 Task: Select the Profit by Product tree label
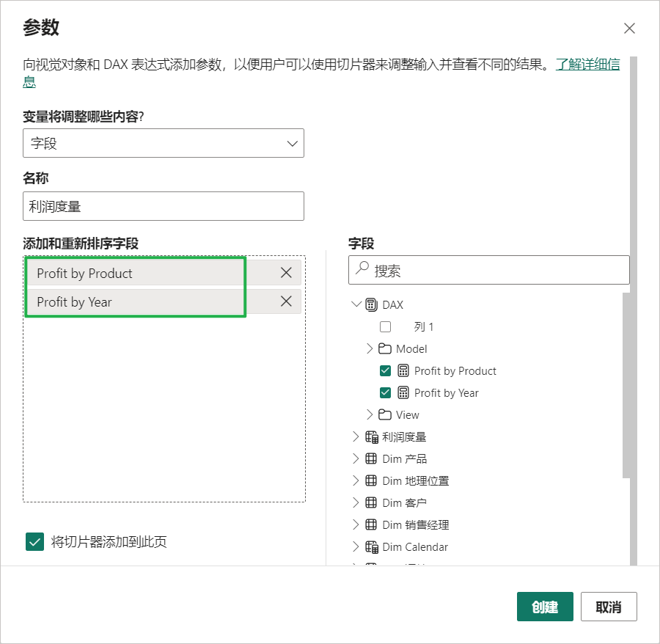455,371
